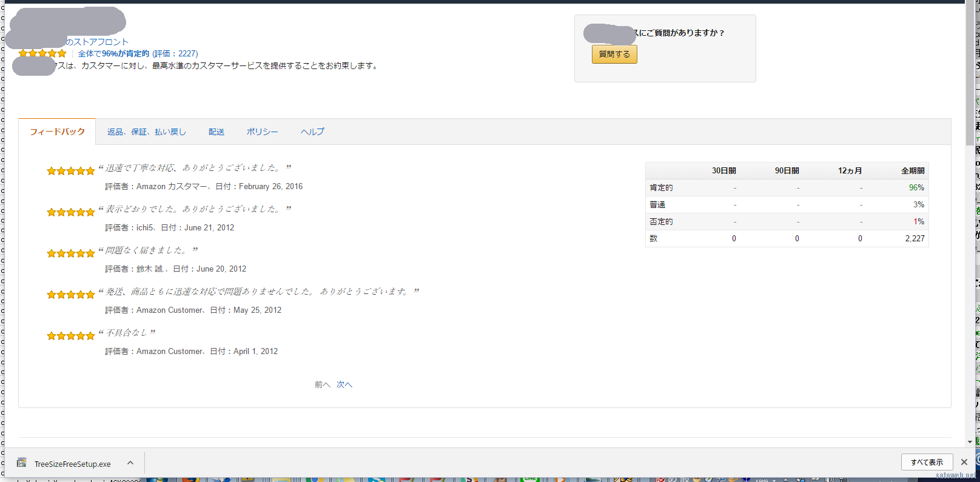Select the ポリシー tab

pyautogui.click(x=262, y=132)
